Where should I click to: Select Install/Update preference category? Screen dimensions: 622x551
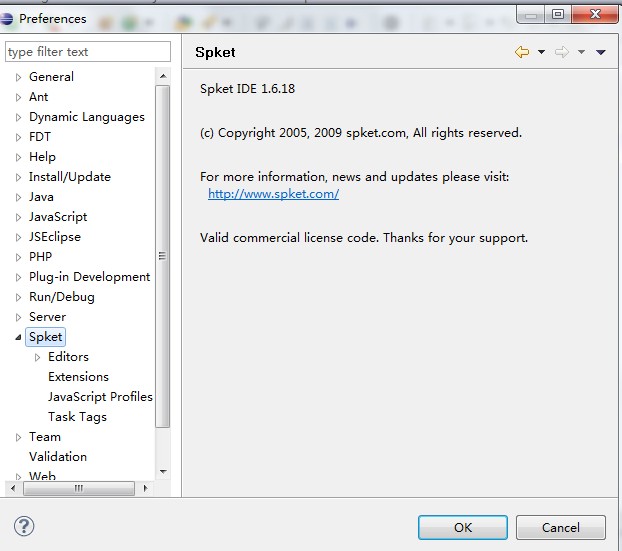[x=70, y=177]
